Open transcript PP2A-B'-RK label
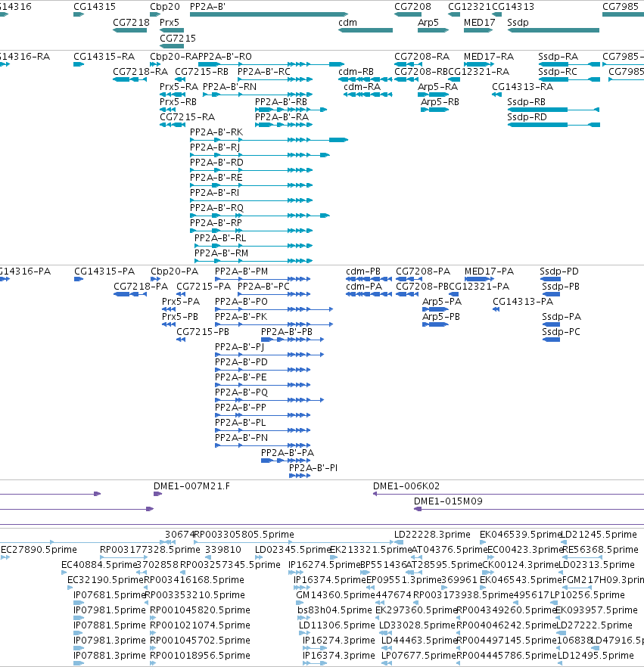This screenshot has width=644, height=667. 216,132
